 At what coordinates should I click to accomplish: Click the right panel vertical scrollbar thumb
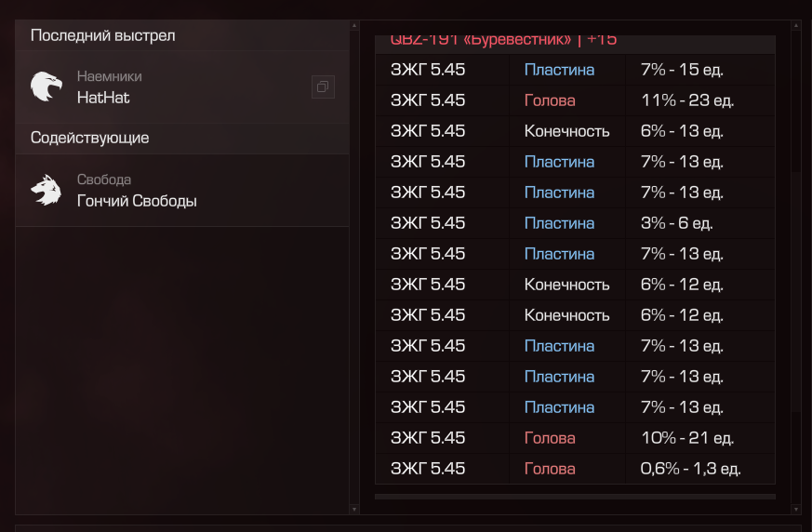796,292
